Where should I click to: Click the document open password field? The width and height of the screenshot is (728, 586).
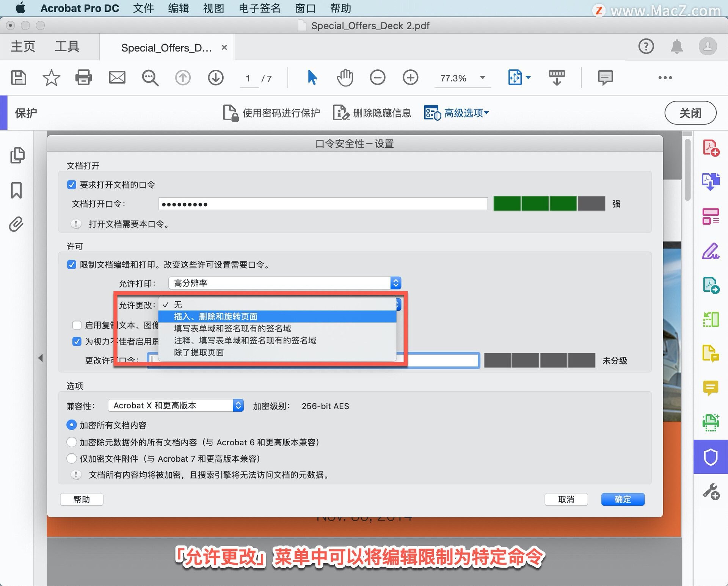(x=323, y=204)
